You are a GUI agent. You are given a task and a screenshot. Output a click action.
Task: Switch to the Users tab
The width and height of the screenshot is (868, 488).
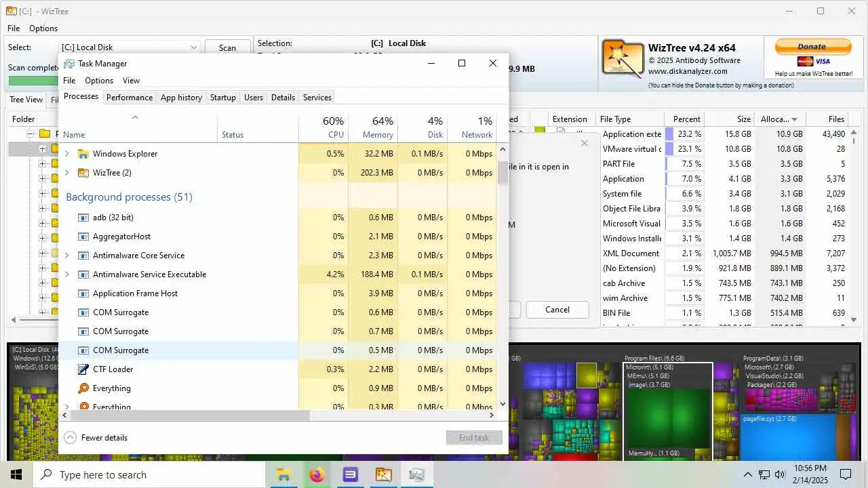[254, 98]
